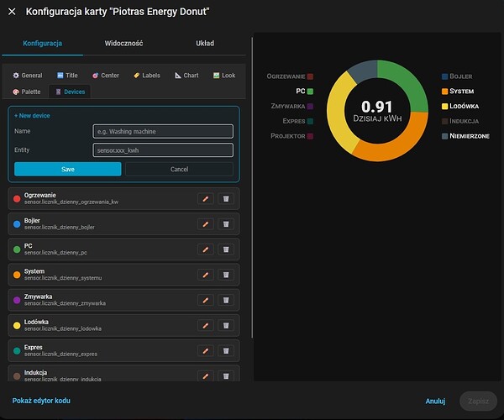Select the Labels section tab
Viewport: 504px width, 420px height.
click(147, 76)
